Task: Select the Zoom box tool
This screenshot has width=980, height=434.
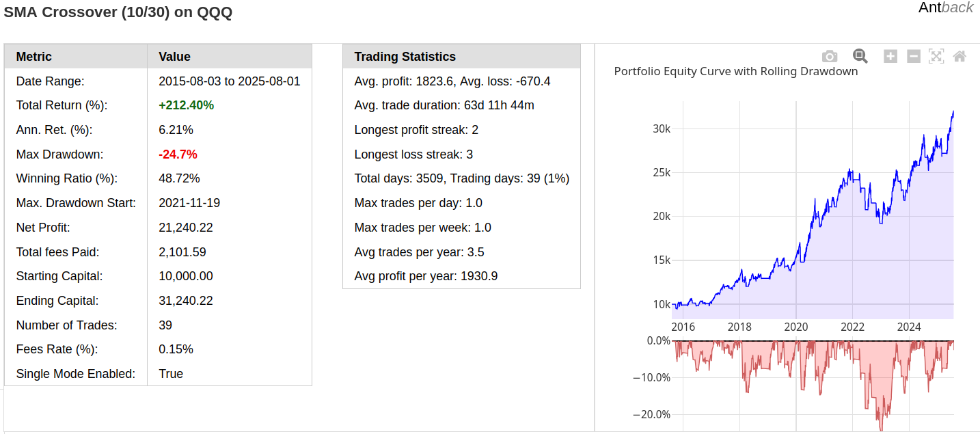Action: pos(860,57)
